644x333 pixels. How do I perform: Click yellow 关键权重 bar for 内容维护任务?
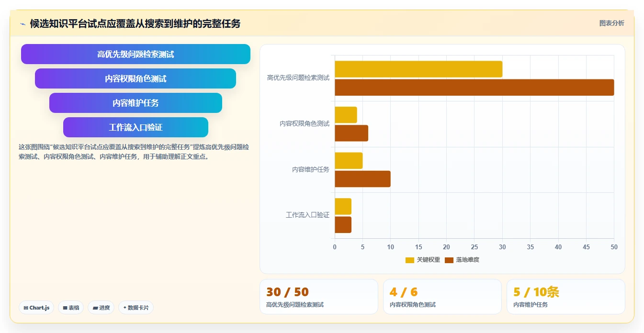click(x=349, y=160)
